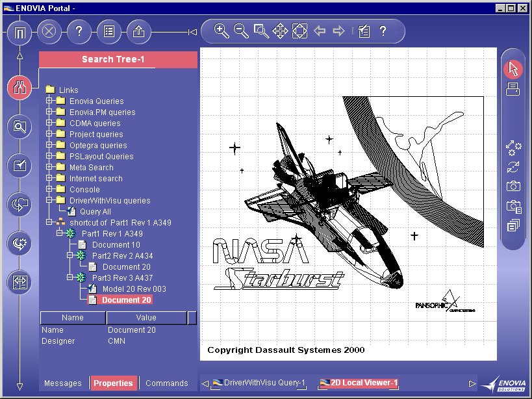The height and width of the screenshot is (399, 532).
Task: Expand the Meta Search folder
Action: [49, 166]
